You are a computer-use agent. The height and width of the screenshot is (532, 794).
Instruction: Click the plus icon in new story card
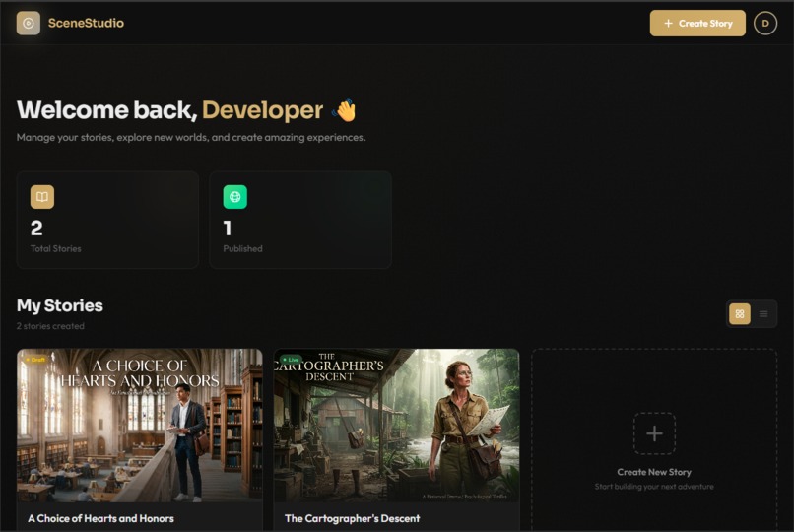tap(654, 433)
